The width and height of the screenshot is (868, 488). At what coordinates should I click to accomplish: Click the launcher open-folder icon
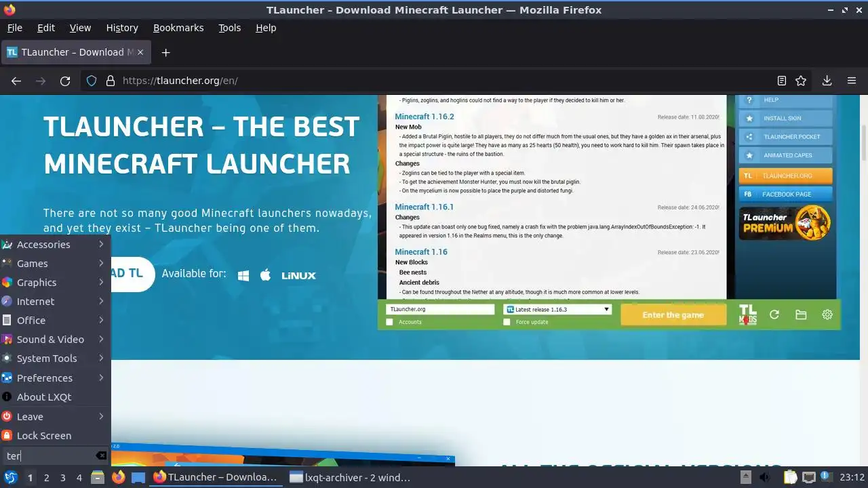pyautogui.click(x=801, y=314)
